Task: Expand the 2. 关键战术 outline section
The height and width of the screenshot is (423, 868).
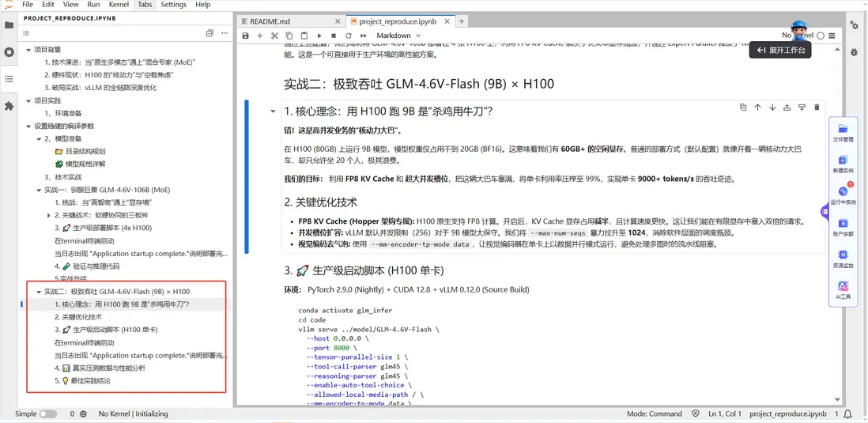Action: click(49, 215)
